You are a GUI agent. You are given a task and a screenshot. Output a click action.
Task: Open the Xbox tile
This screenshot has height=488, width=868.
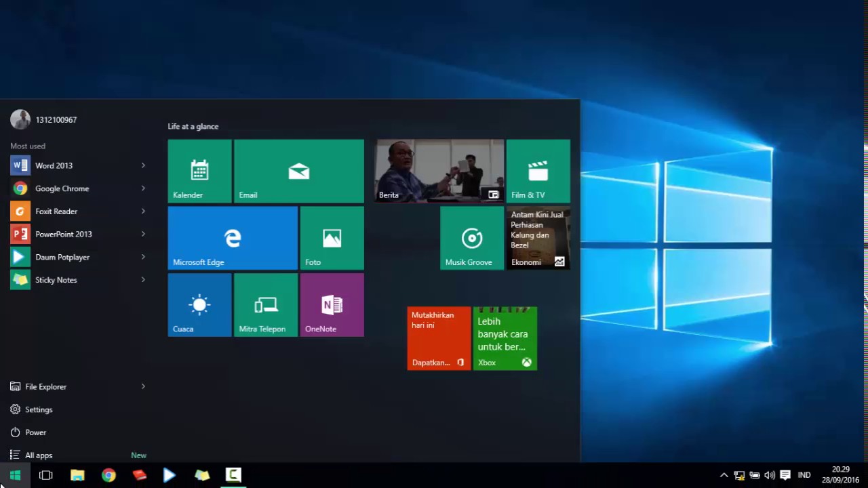505,338
